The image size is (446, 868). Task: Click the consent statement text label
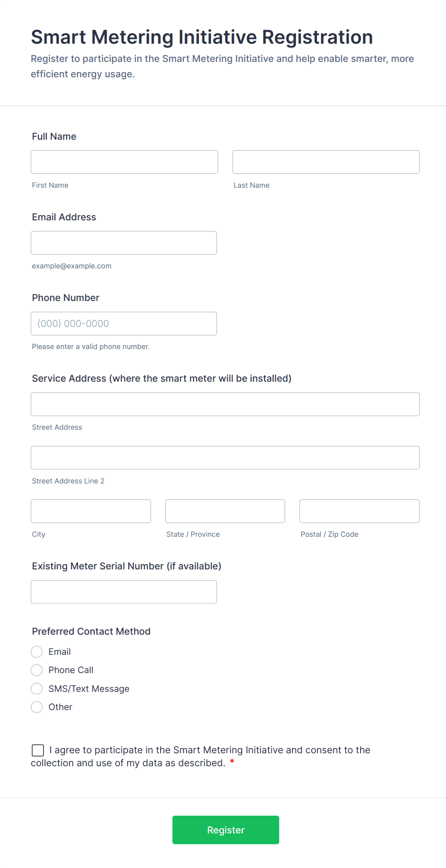click(x=201, y=757)
